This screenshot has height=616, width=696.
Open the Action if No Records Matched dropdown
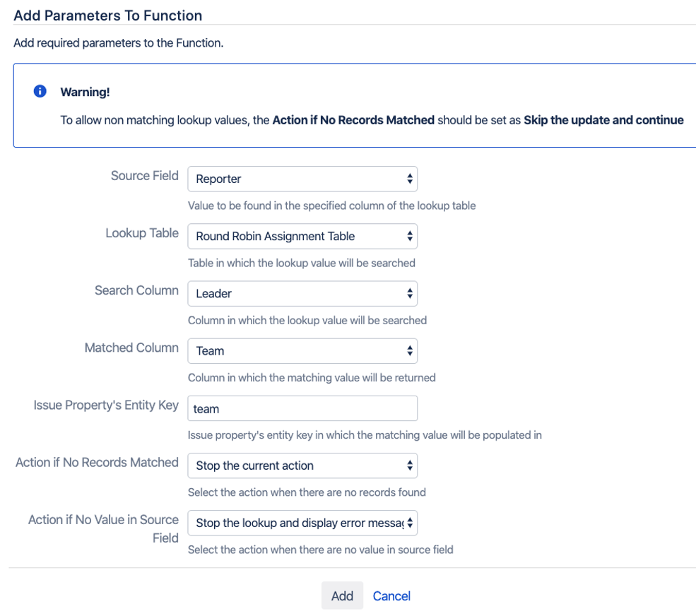(302, 466)
